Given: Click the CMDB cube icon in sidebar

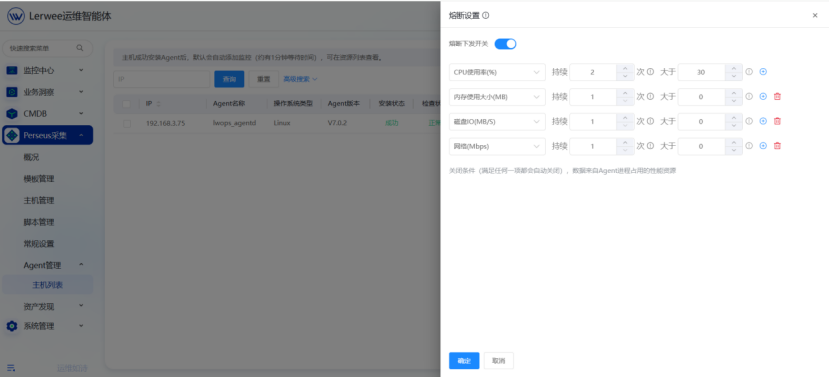Looking at the screenshot, I should 12,114.
